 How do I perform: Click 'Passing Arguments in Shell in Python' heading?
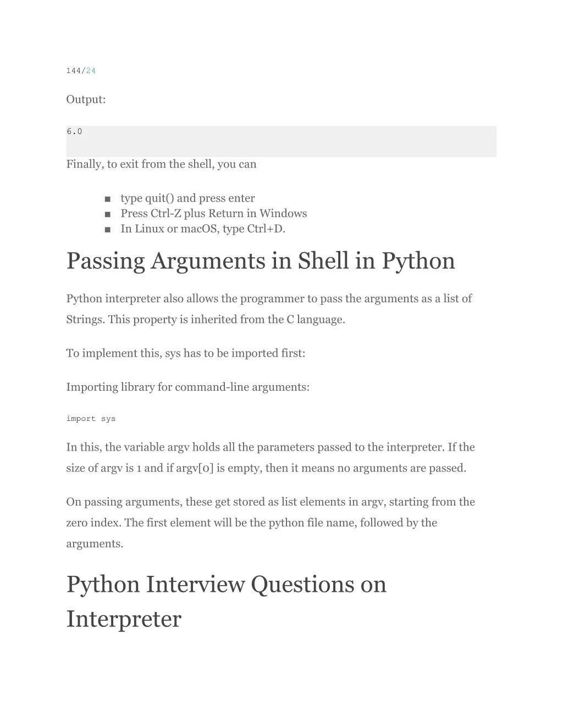click(x=261, y=261)
